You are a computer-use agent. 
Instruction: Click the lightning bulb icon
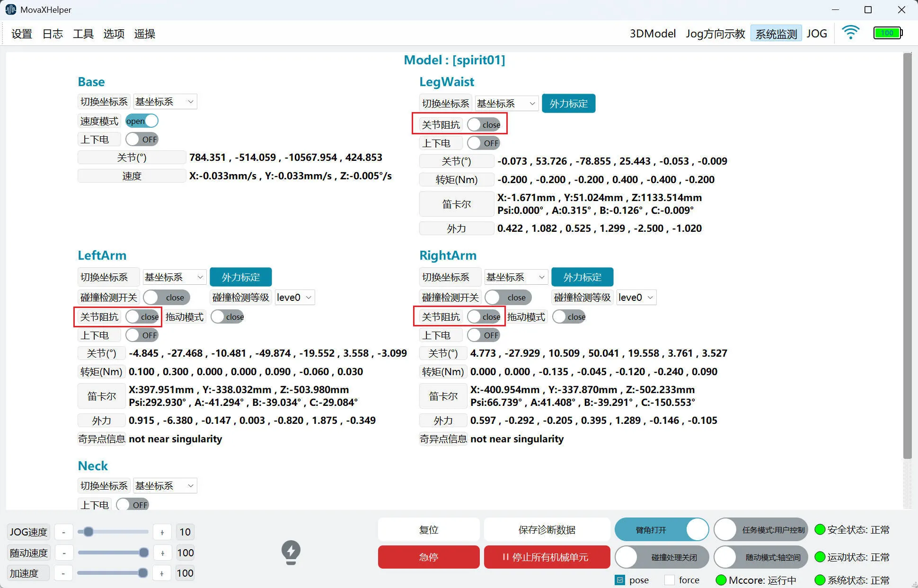[291, 552]
